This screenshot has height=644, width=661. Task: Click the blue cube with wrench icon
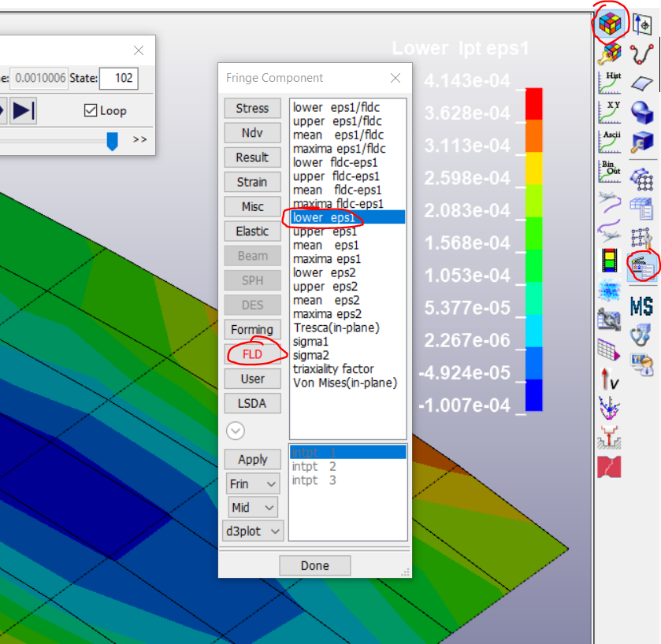click(642, 142)
